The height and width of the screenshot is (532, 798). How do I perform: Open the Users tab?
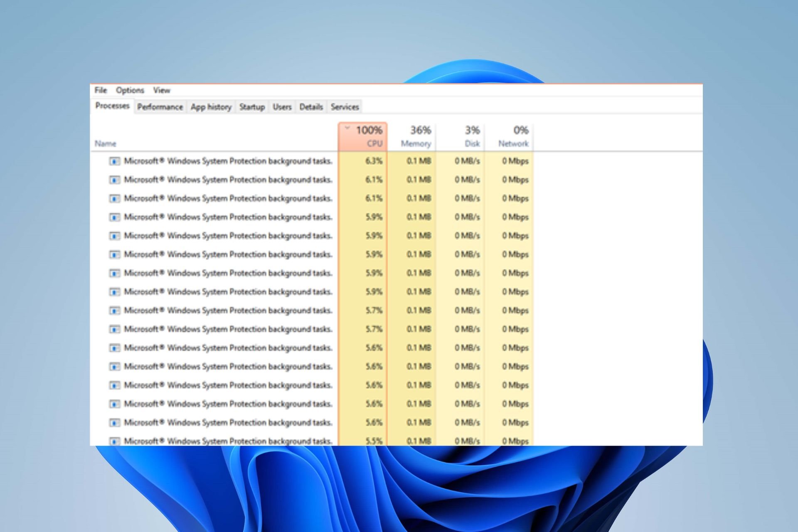(282, 107)
